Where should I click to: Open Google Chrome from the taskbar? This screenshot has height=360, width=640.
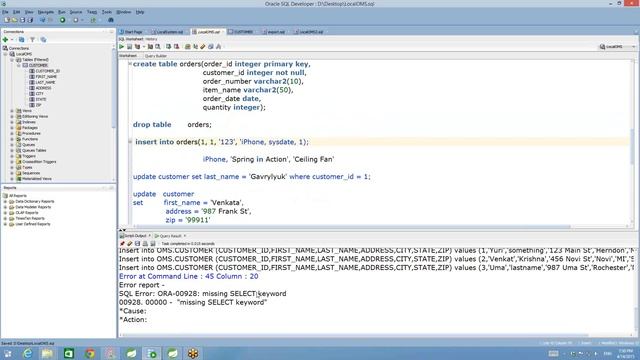[x=90, y=353]
